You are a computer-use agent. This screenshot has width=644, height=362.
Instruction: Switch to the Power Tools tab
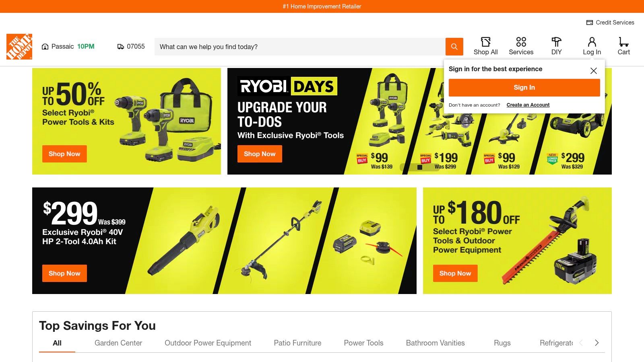pos(363,343)
